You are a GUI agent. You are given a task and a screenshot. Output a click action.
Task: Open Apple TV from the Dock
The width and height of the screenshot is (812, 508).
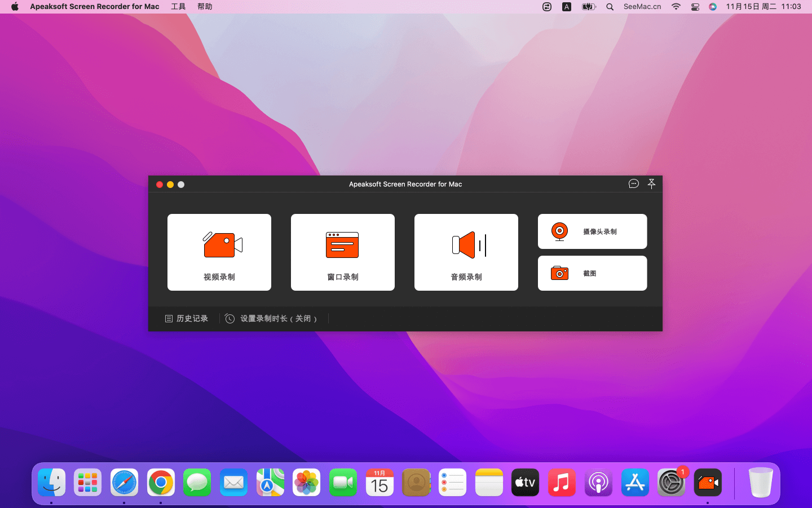[x=525, y=483]
